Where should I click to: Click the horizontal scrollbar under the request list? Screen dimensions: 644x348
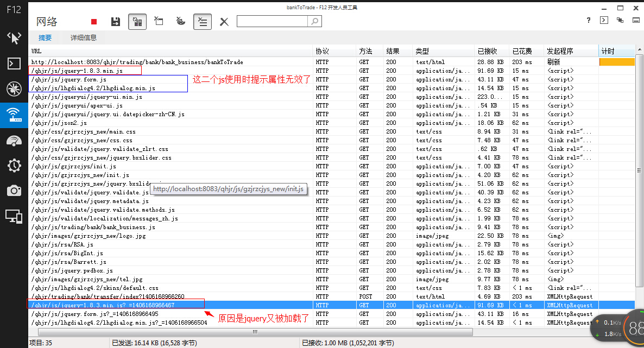[255, 331]
